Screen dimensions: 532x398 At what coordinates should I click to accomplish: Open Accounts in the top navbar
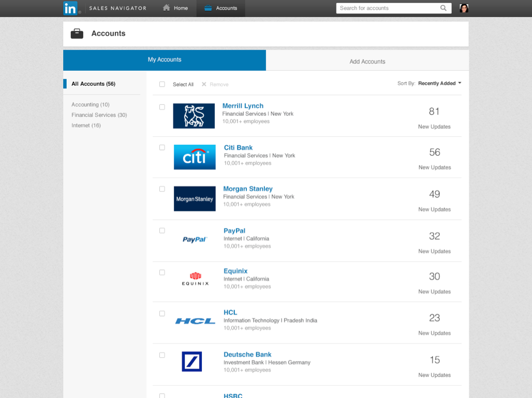coord(221,8)
